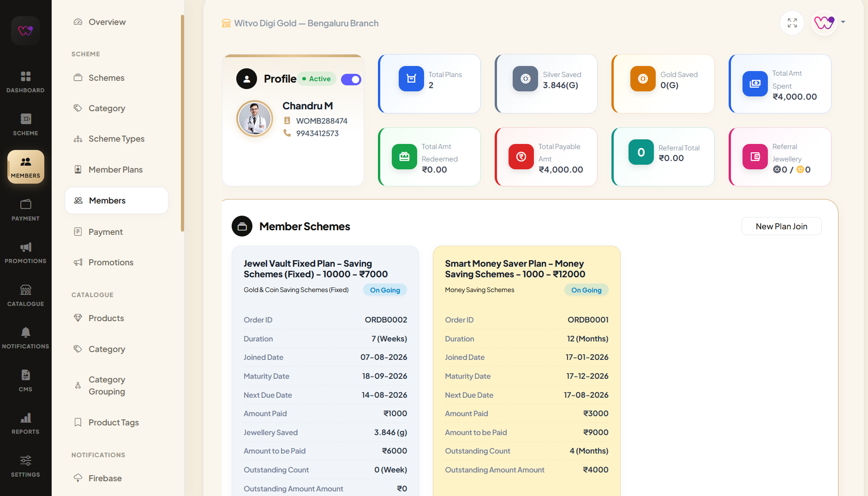Image resolution: width=868 pixels, height=496 pixels.
Task: Click the New Plan Join button
Action: click(x=781, y=226)
